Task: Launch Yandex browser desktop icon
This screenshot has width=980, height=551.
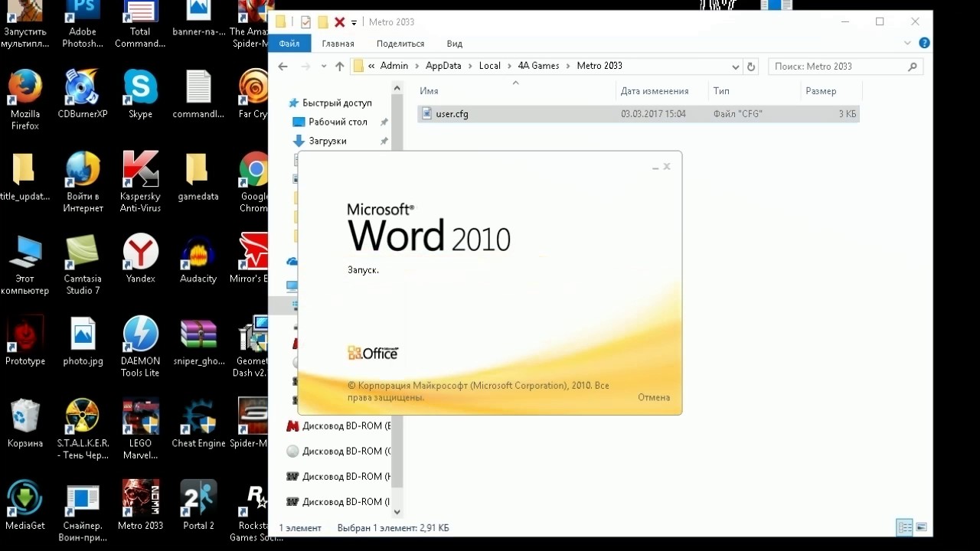Action: [x=140, y=259]
